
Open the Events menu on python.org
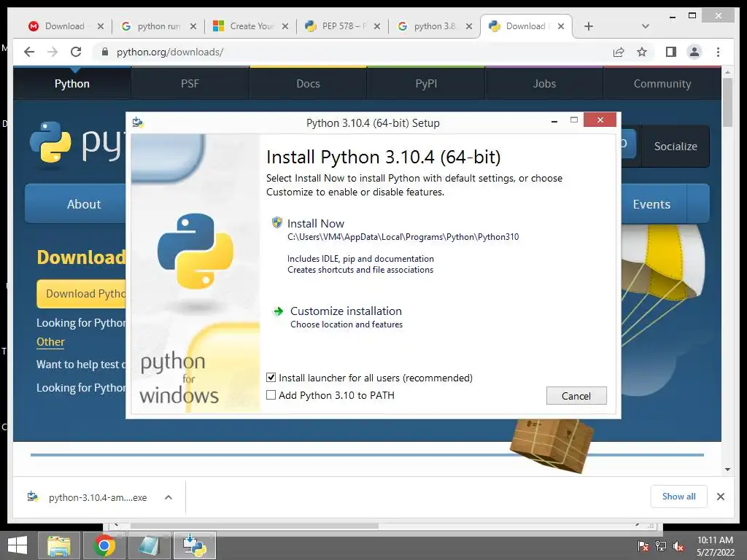[x=651, y=204]
